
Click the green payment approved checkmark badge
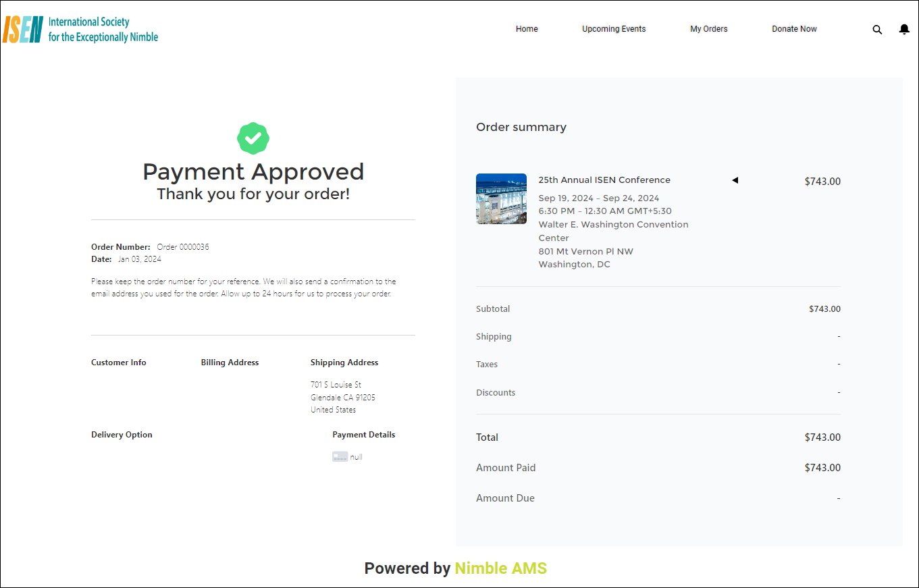click(253, 138)
